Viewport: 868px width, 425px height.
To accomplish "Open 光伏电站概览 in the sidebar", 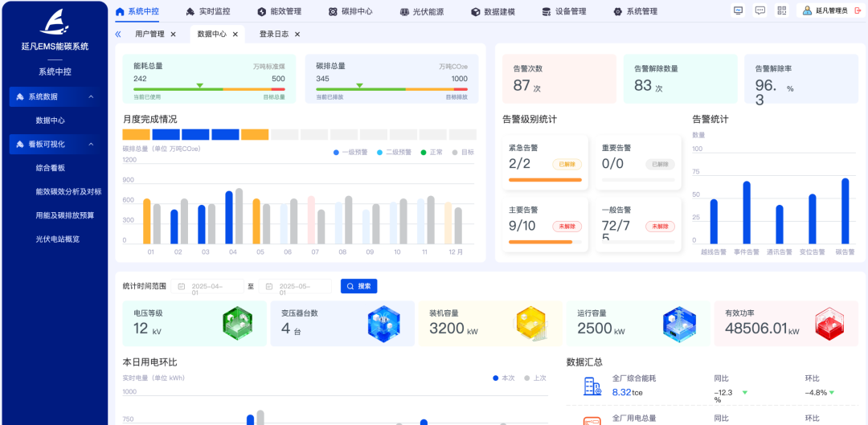I will (58, 239).
